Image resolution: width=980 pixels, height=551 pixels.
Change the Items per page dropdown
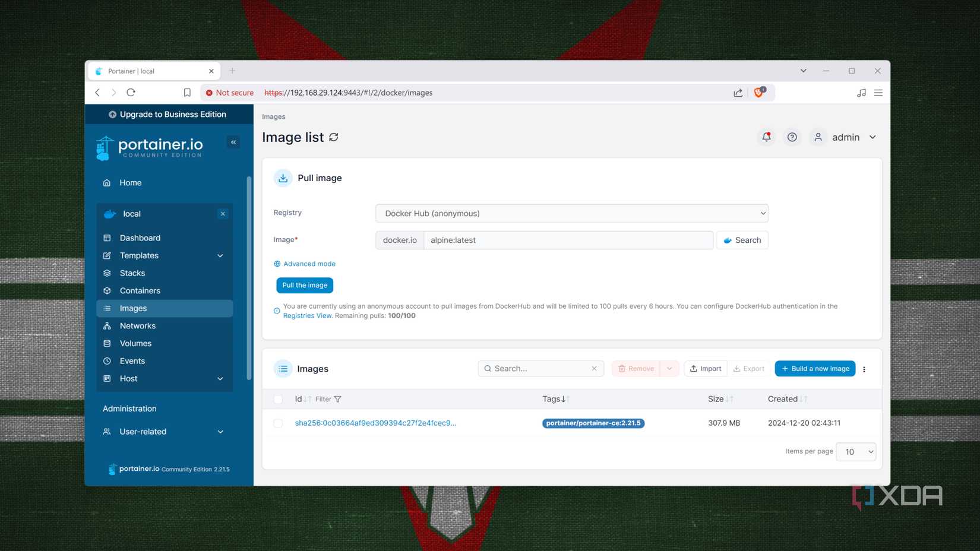[x=855, y=451]
